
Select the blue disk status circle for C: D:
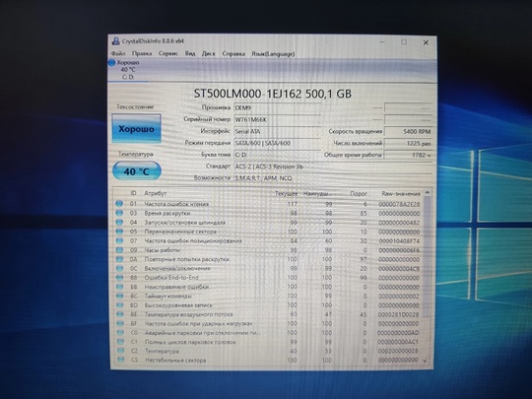point(111,63)
